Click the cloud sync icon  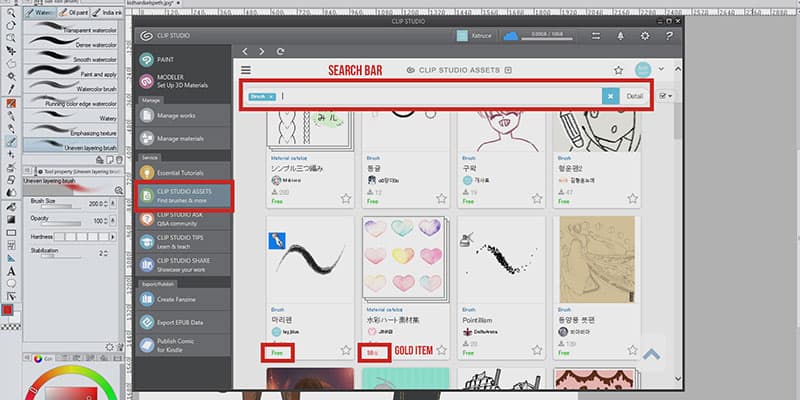tap(510, 36)
